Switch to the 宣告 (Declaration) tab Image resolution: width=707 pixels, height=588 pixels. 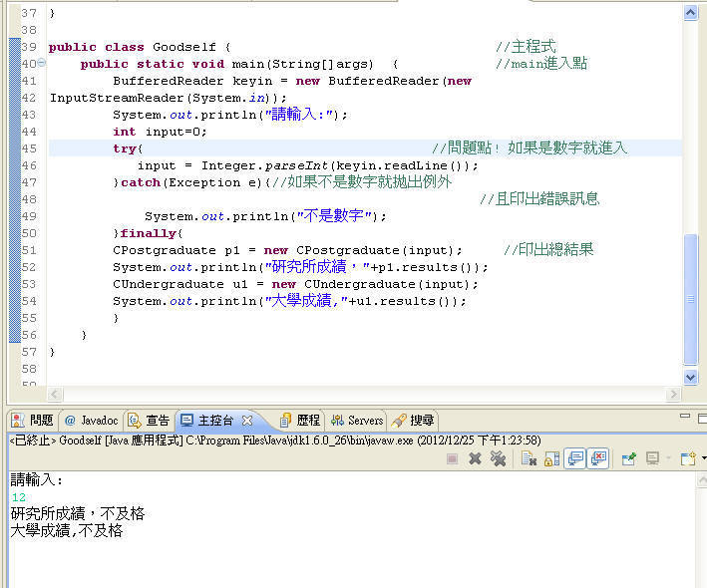point(150,421)
